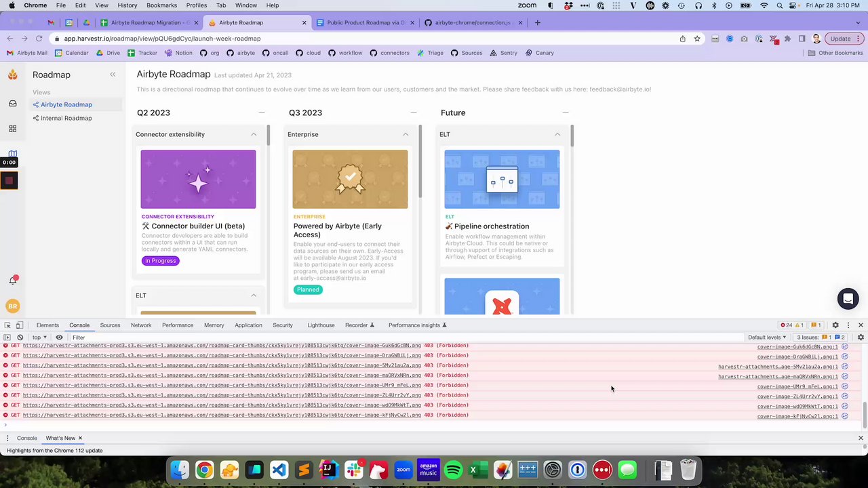Click the Harvestr logo icon
The image size is (868, 488).
coord(12,75)
